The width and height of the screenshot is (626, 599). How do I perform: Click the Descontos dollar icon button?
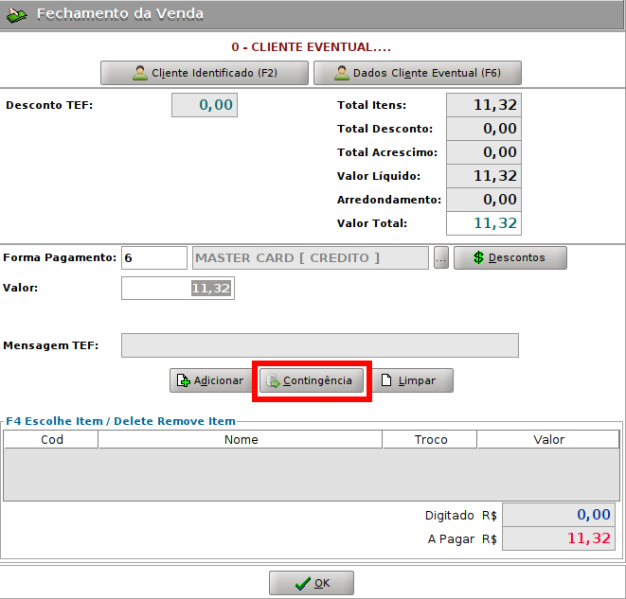(510, 257)
